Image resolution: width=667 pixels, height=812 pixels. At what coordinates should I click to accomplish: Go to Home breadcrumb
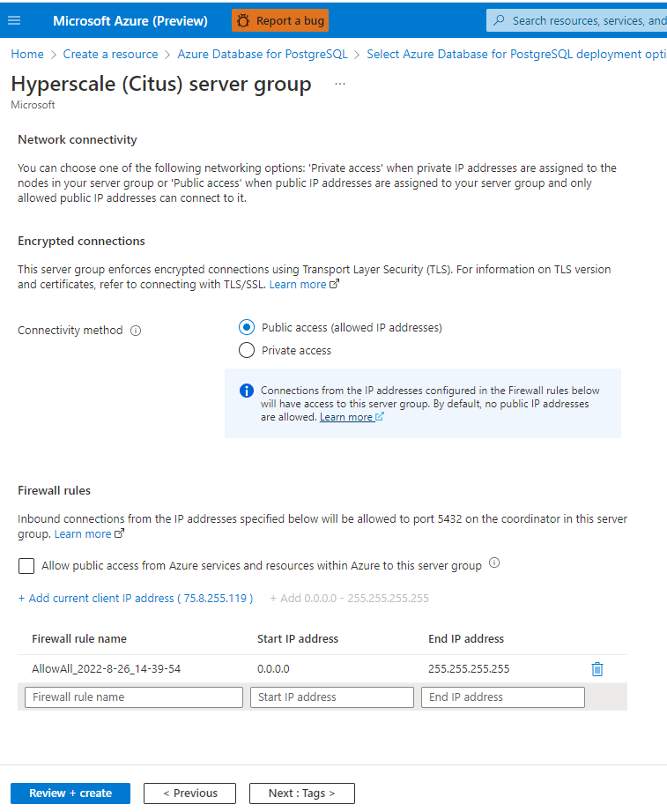(x=27, y=55)
